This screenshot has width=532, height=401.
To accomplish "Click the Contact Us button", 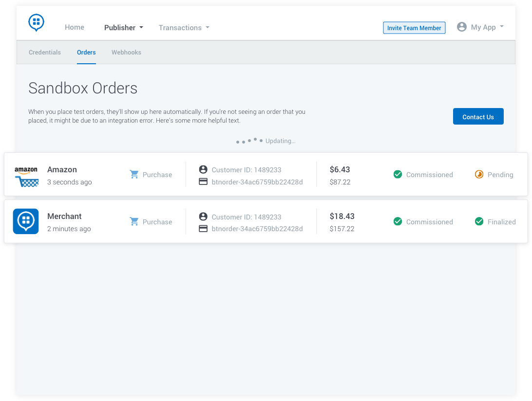I will [x=478, y=117].
